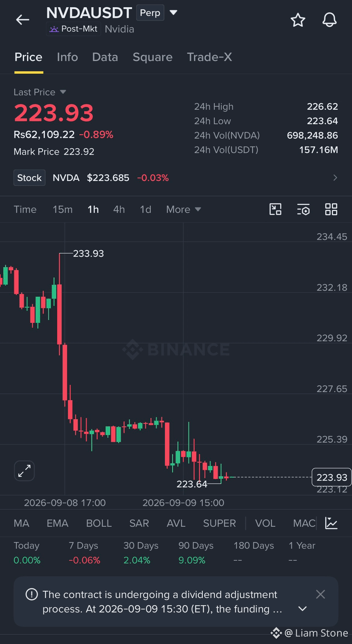The height and width of the screenshot is (644, 352).
Task: Toggle the BOLL indicator
Action: [99, 523]
